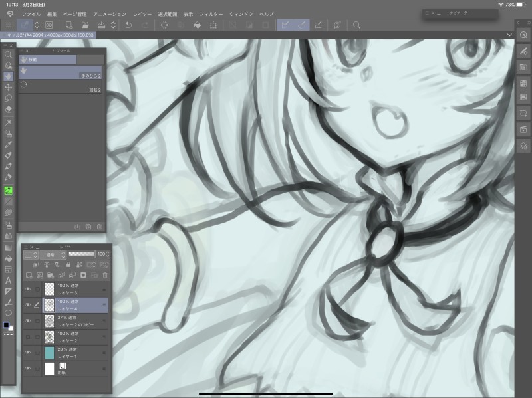This screenshot has height=398, width=532.
Task: Hide レイヤー 3 using its eye icon
Action: coord(27,289)
